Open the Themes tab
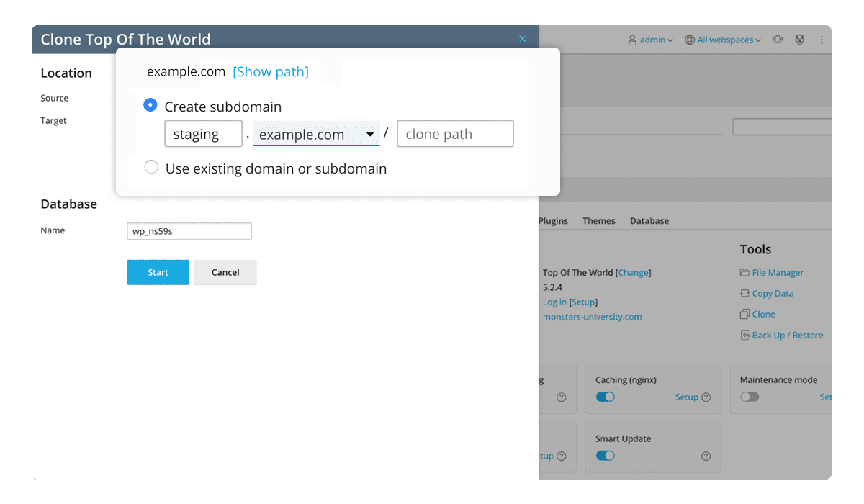 599,220
